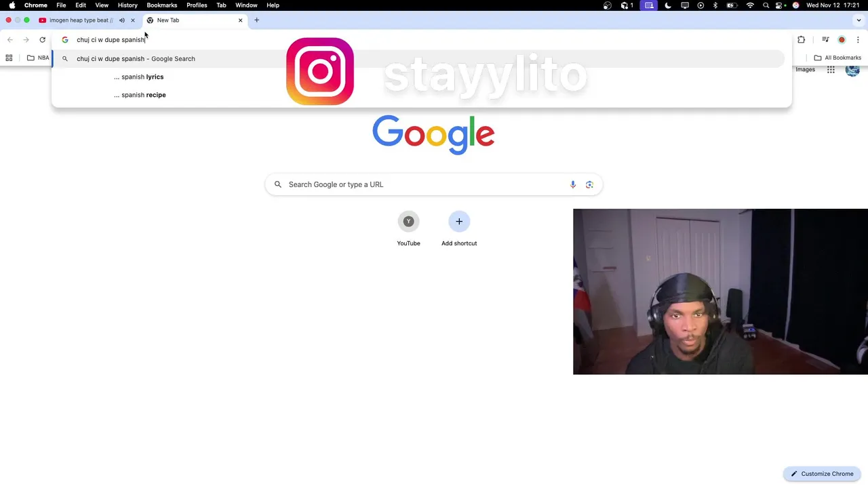Screen dimensions: 868x488
Task: Open Control Center in menu bar
Action: click(781, 5)
